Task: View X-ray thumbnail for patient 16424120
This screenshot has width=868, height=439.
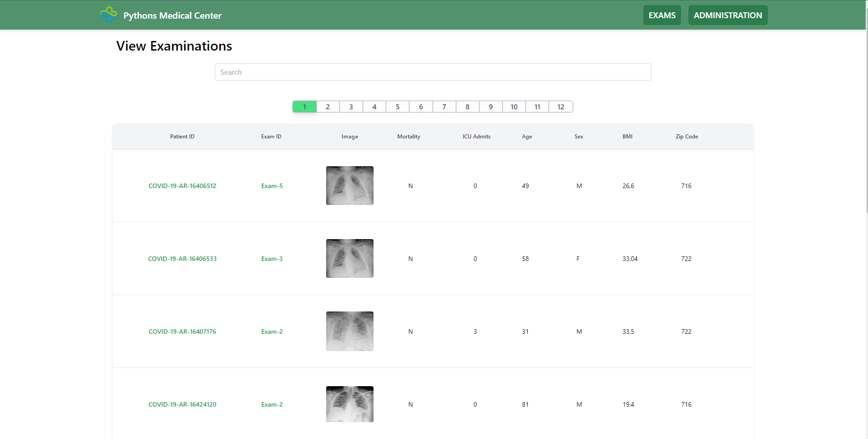Action: pyautogui.click(x=349, y=404)
